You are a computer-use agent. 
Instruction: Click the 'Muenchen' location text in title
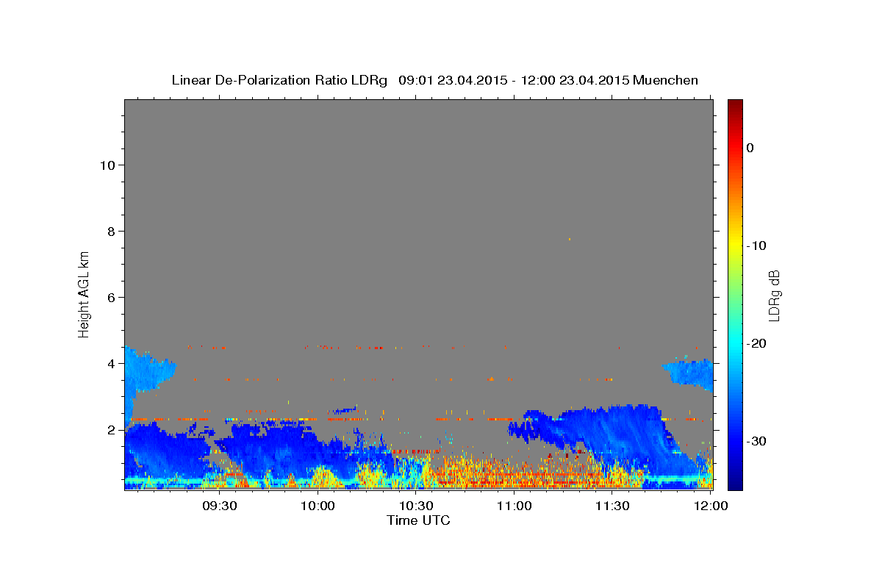pyautogui.click(x=666, y=80)
